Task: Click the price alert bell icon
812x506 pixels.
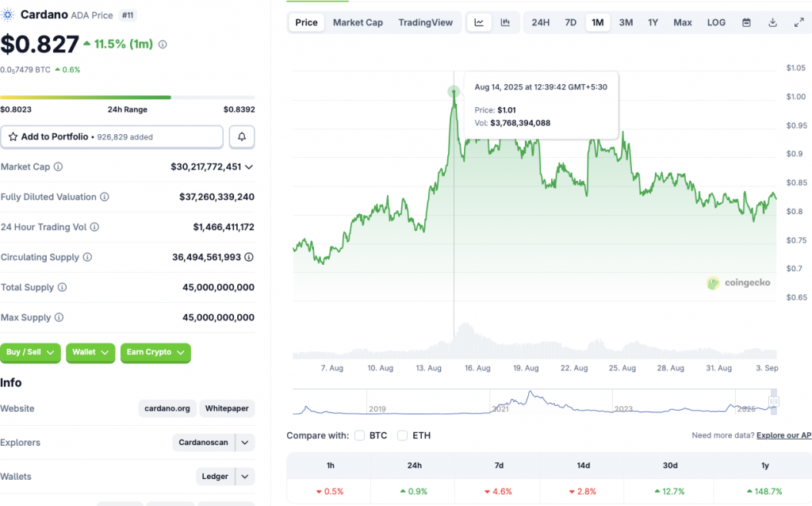Action: 241,136
